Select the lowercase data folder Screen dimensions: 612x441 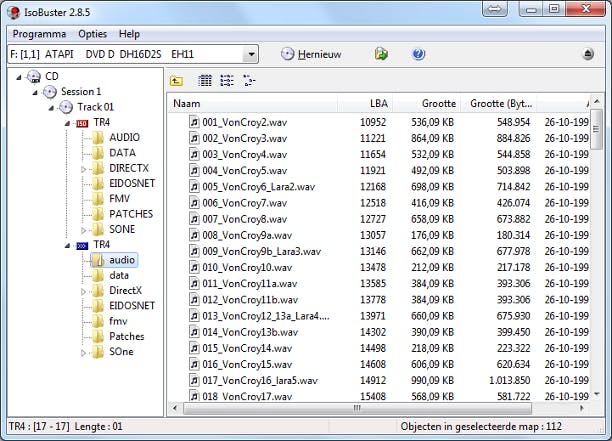tap(119, 275)
